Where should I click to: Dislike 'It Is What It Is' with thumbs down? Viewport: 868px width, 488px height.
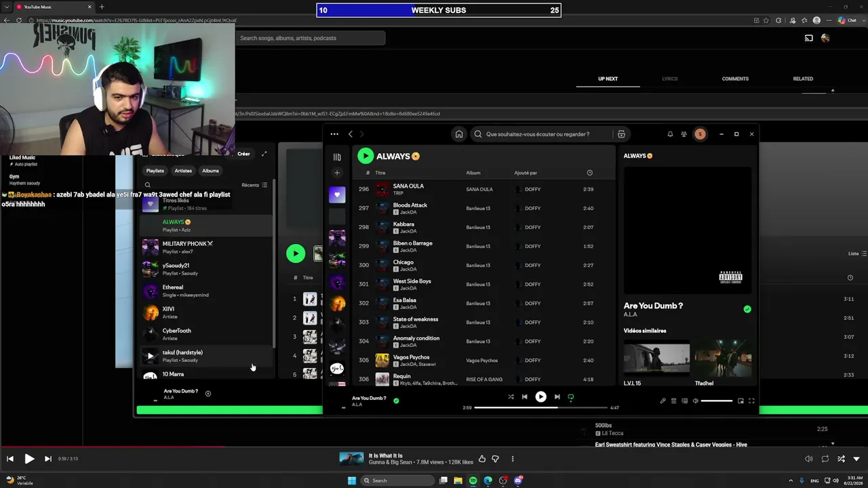click(x=495, y=459)
